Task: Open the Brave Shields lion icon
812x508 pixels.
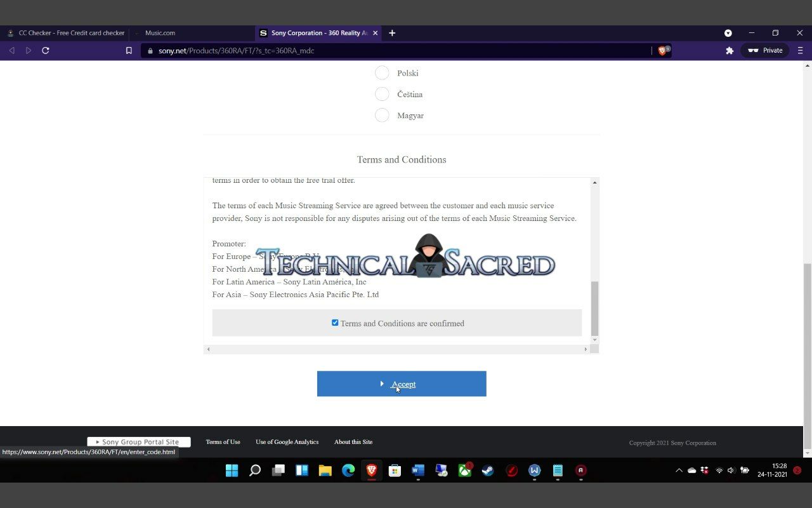Action: [x=663, y=50]
